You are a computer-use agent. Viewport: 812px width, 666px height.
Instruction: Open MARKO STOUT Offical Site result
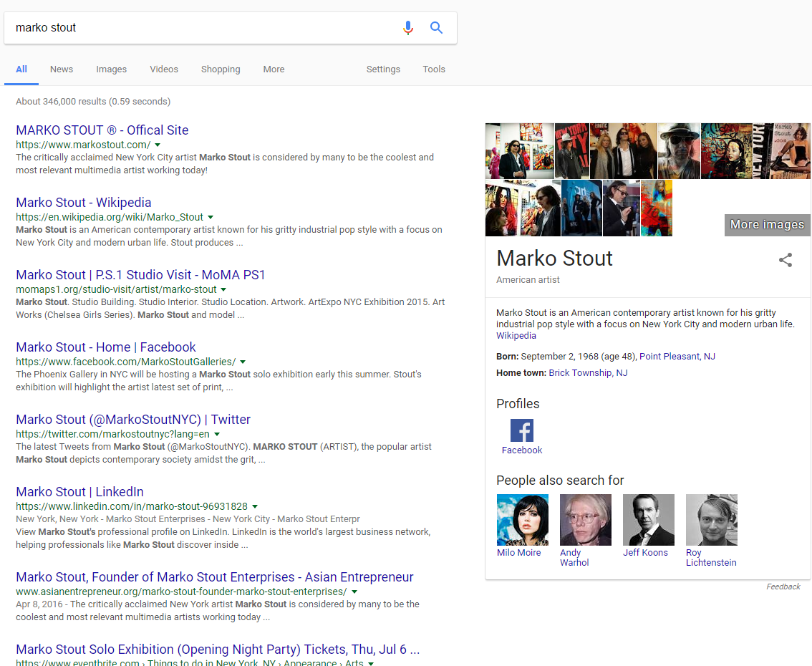(102, 130)
